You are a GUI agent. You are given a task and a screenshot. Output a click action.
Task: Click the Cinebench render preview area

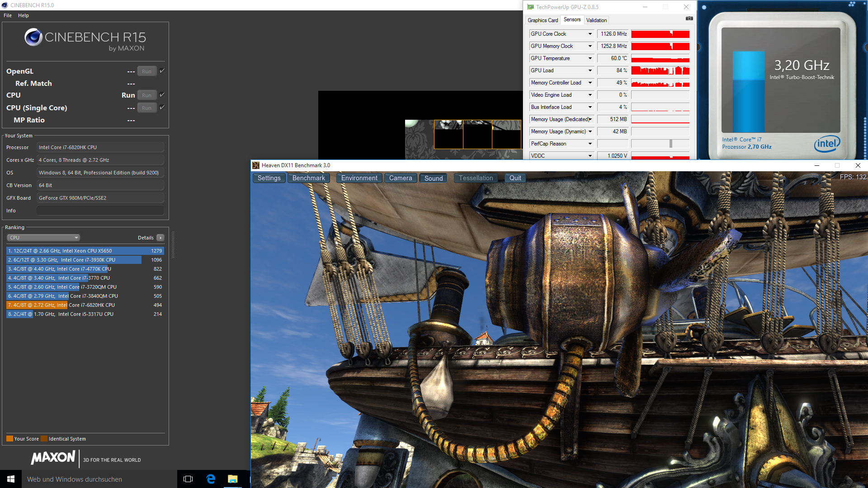pos(420,125)
